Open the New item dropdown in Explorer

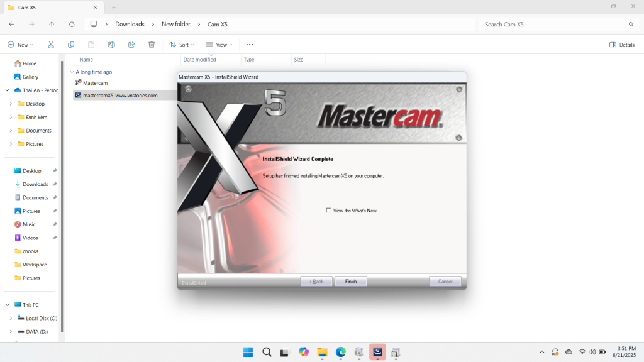pyautogui.click(x=20, y=45)
